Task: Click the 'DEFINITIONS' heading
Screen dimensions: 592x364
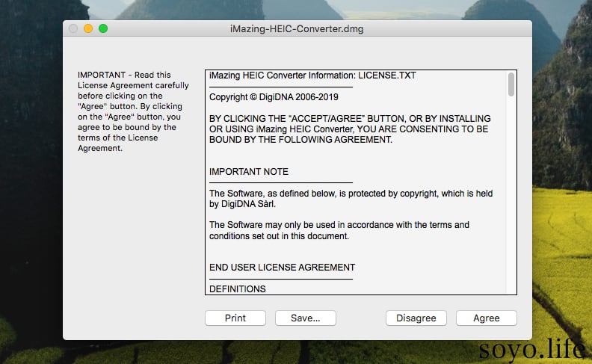Action: point(238,289)
